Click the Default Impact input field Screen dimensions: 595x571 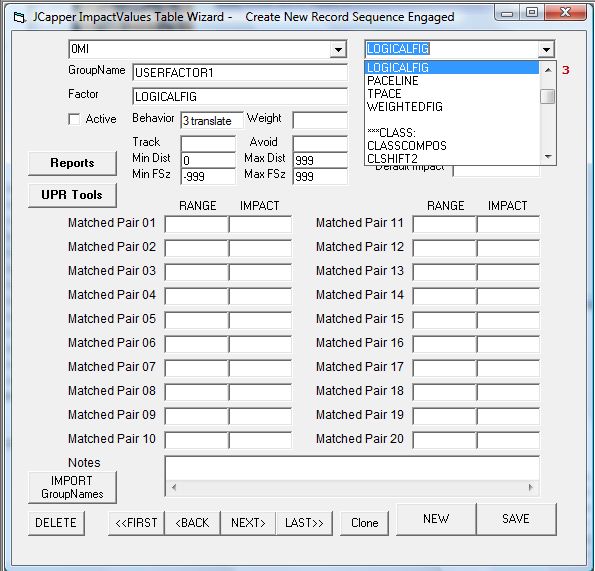pyautogui.click(x=496, y=170)
